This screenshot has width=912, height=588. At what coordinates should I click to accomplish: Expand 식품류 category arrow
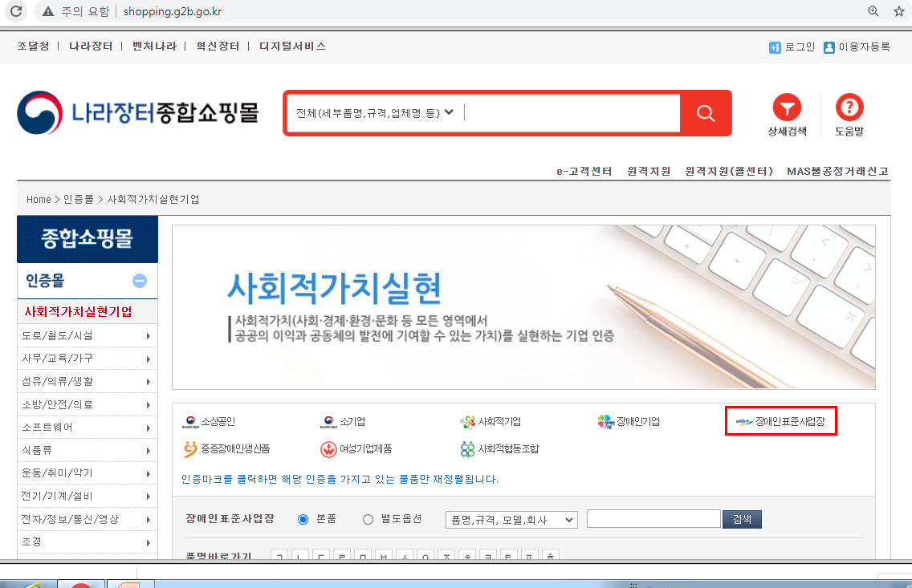point(149,451)
